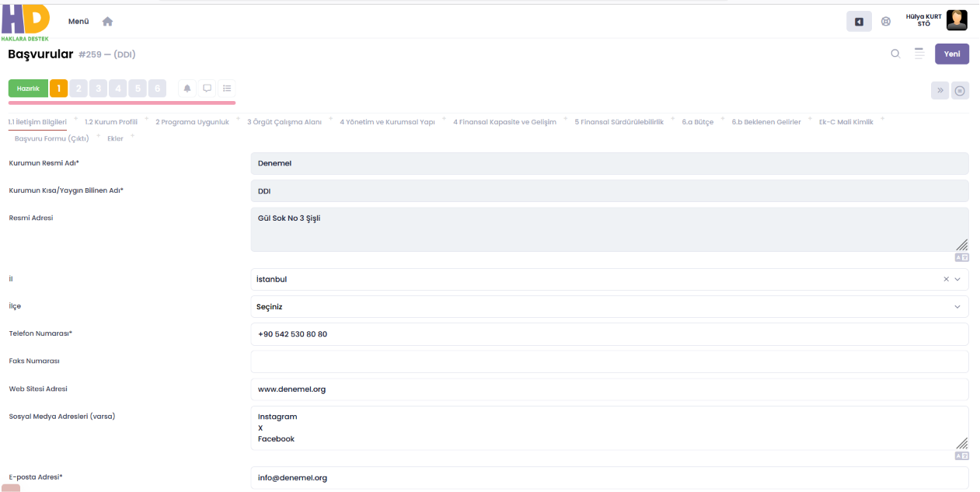Select the Hazırlık stage button
The height and width of the screenshot is (492, 980).
click(28, 89)
